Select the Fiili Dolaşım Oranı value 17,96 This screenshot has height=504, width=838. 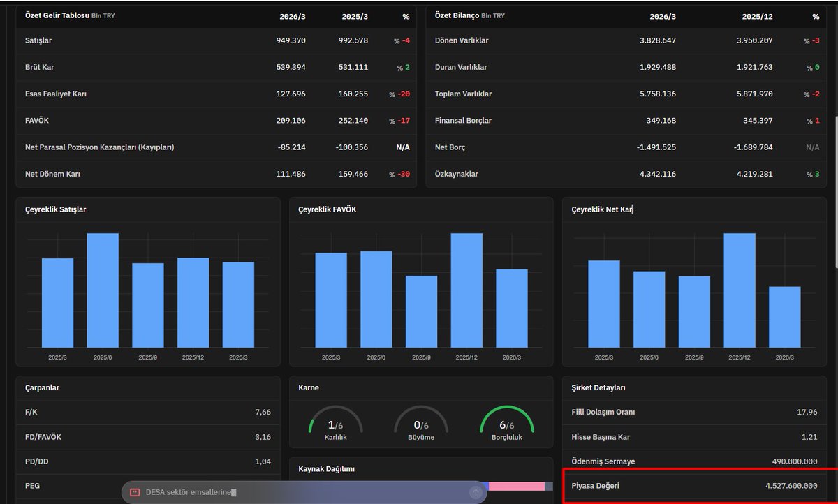(x=808, y=412)
